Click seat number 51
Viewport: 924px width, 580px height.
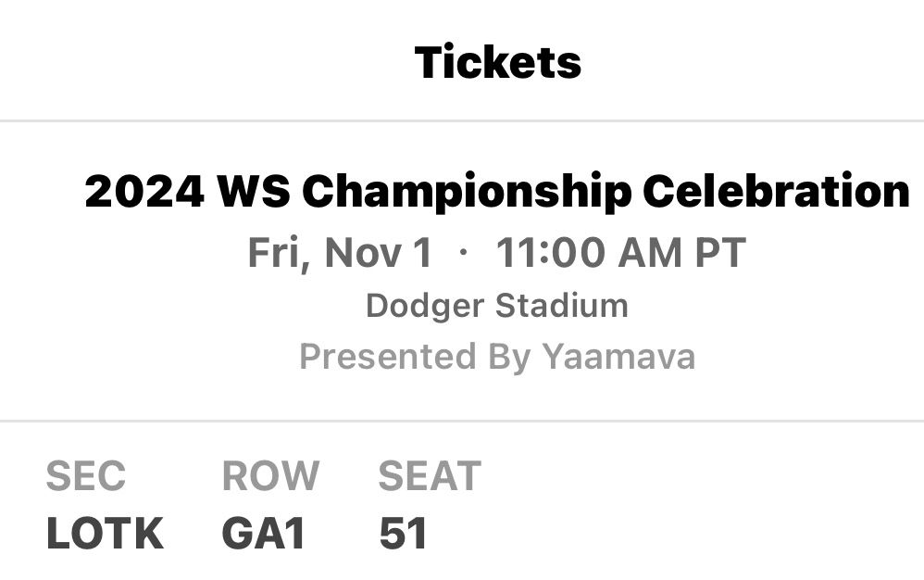click(x=402, y=533)
